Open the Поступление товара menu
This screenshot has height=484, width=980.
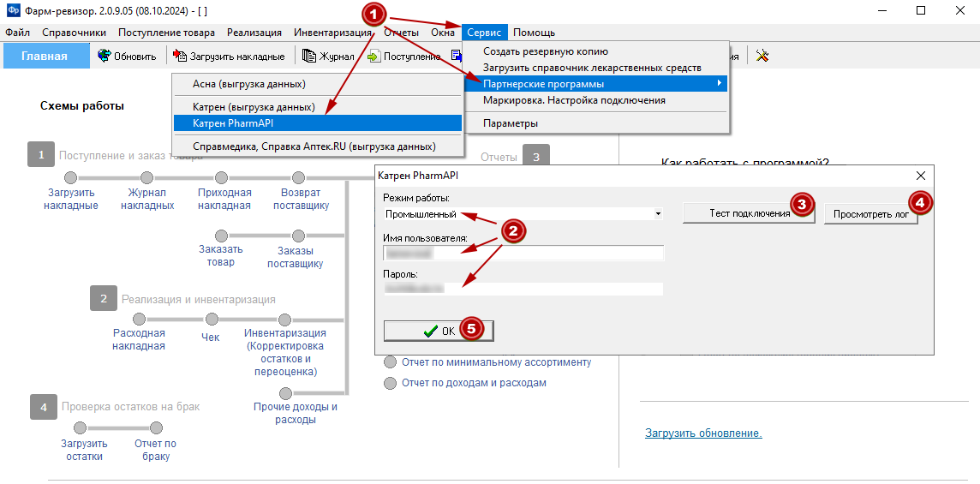coord(166,33)
